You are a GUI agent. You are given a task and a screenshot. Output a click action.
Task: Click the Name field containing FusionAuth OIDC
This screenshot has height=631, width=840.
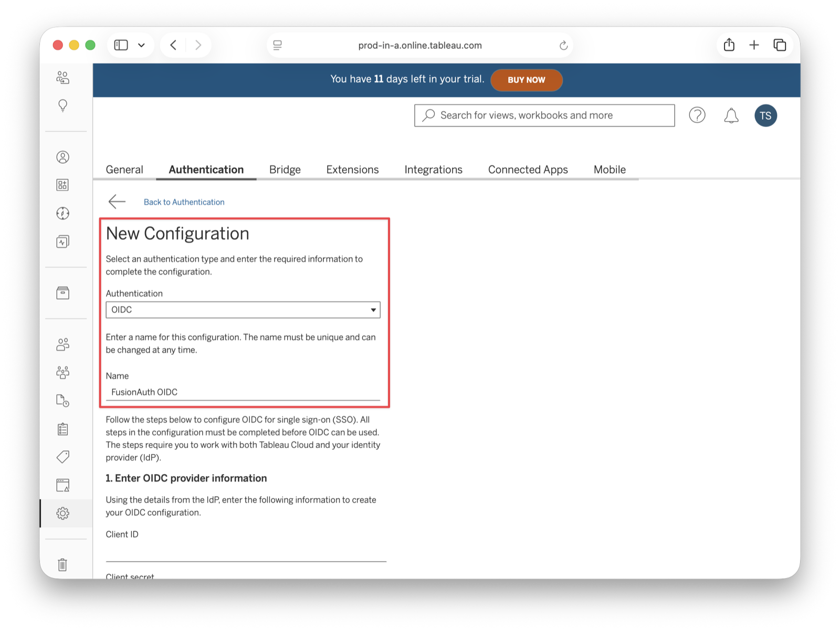[243, 392]
